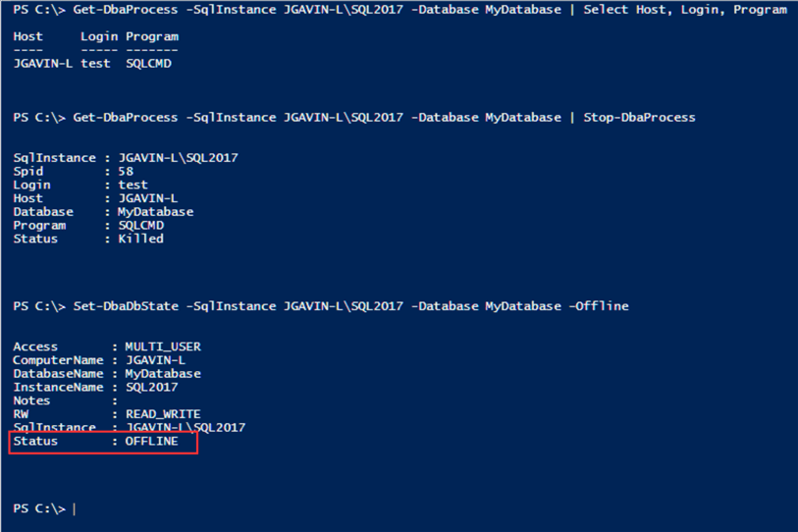Click the 'Notes' property label

31,400
